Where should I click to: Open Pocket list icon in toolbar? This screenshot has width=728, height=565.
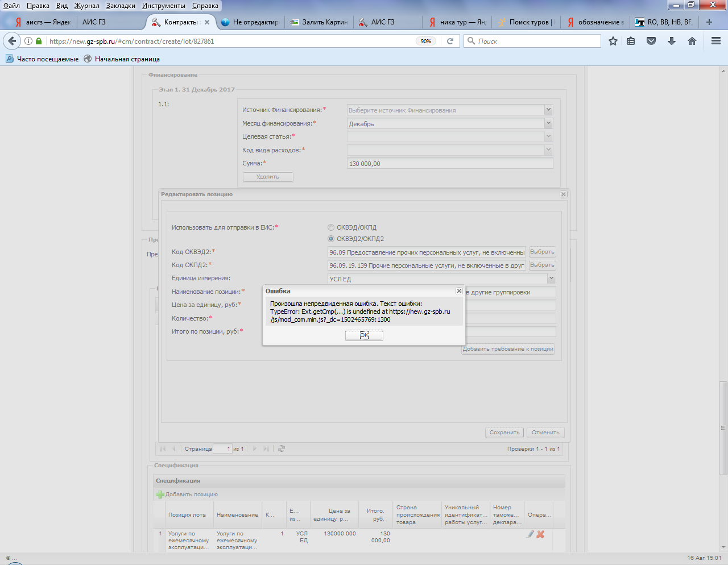[x=651, y=41]
